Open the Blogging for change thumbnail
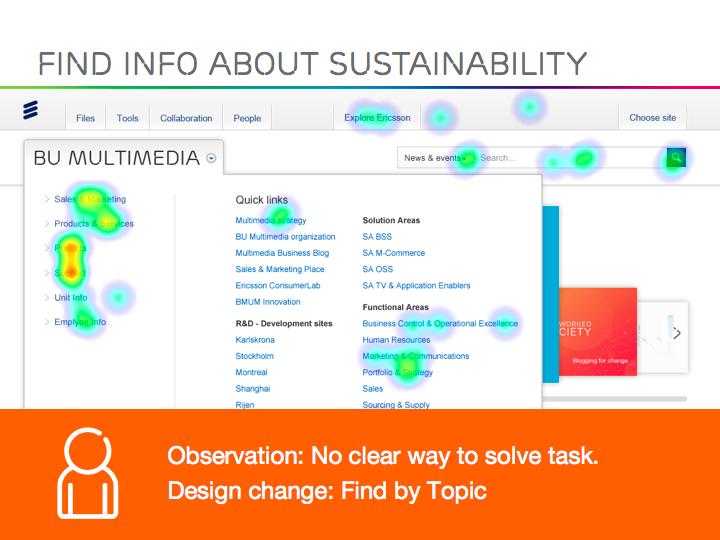This screenshot has height=540, width=720. point(596,332)
